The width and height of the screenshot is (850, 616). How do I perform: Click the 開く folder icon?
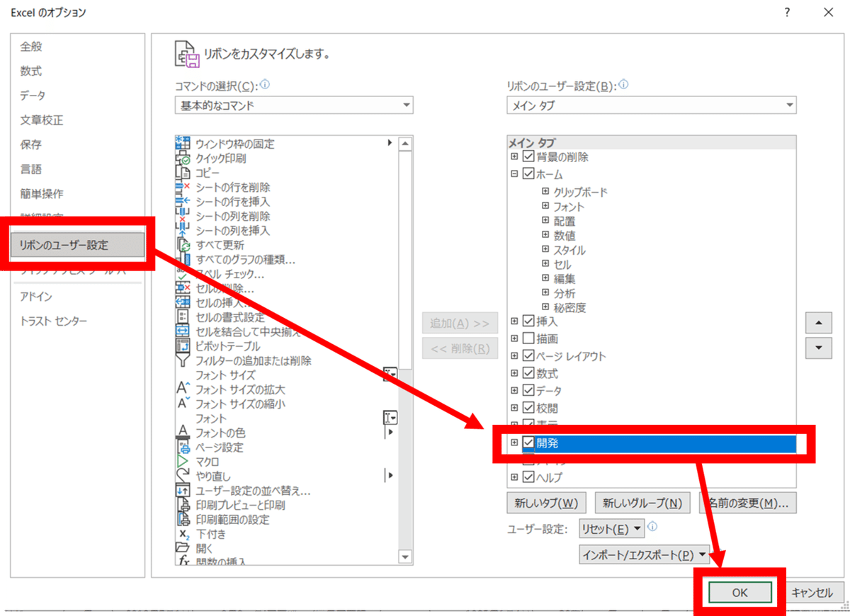point(182,548)
